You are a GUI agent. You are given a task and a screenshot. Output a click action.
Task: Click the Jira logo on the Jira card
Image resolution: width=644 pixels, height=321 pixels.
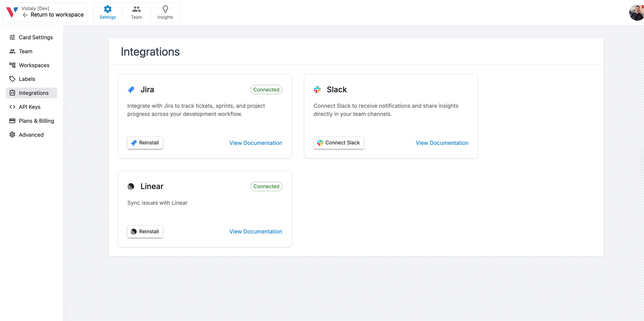[131, 90]
